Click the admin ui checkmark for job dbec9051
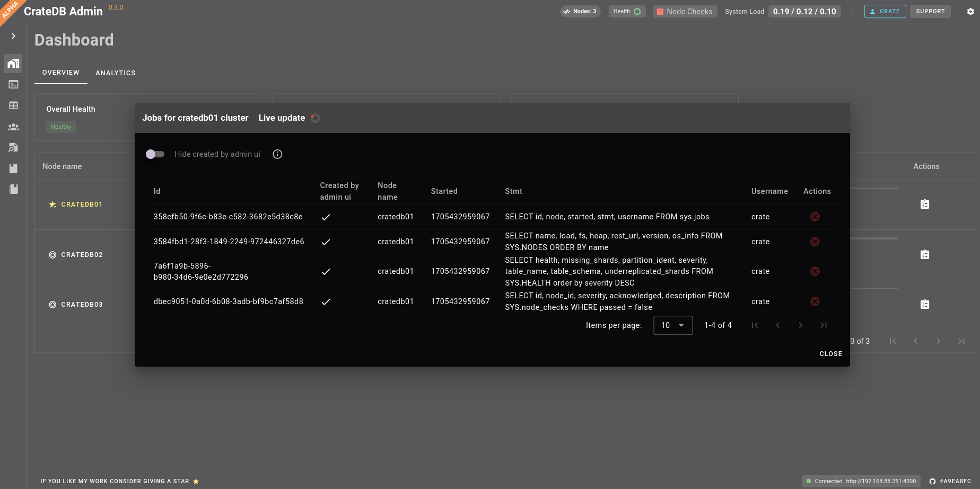This screenshot has width=980, height=489. 326,301
